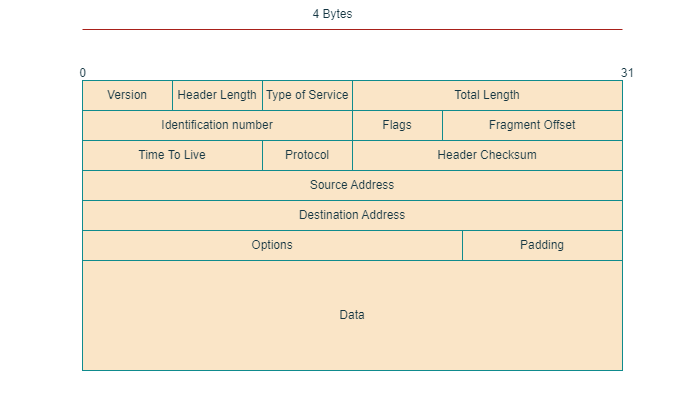Viewport: 700px width, 401px height.
Task: Click the blank canvas below the Data block
Action: pos(352,386)
